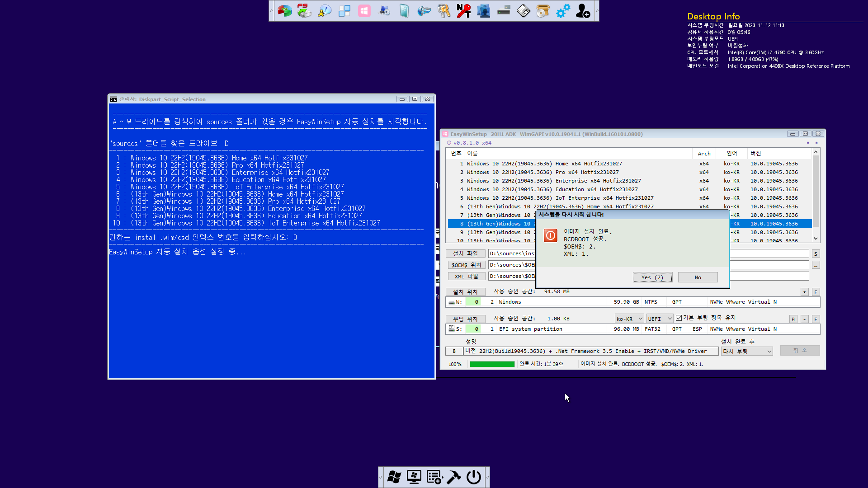Viewport: 868px width, 488px height.
Task: Select row 5 IoT Enterprise x64 entry
Action: coord(630,198)
